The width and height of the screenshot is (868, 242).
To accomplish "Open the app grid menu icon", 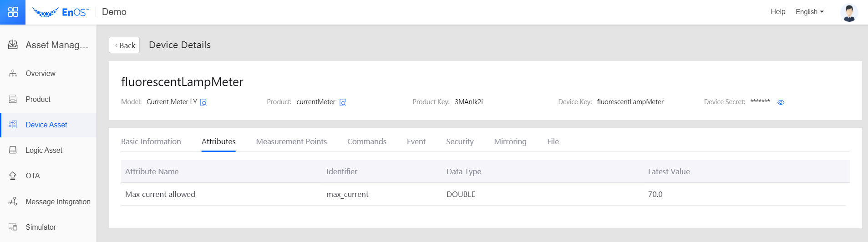I will tap(13, 12).
